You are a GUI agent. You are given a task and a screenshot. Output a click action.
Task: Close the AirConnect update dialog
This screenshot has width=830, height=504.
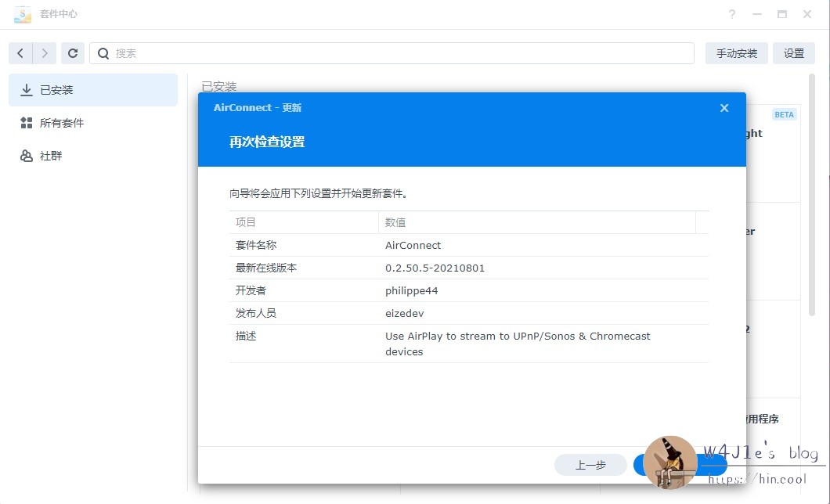[x=724, y=108]
